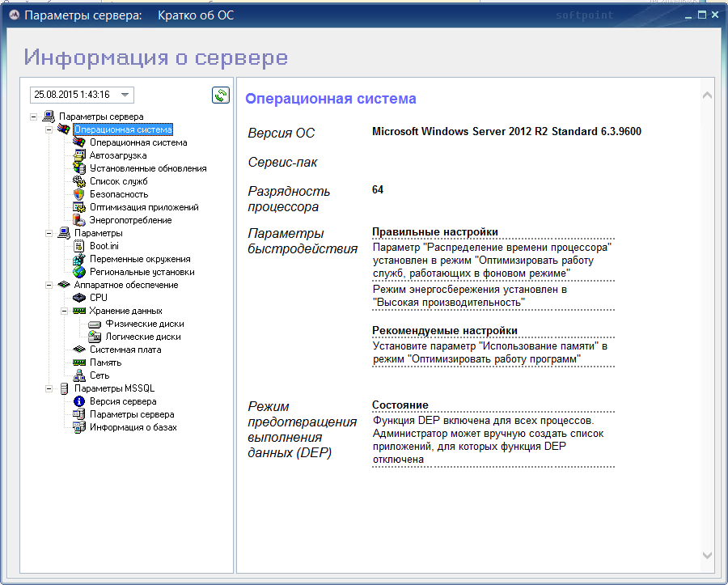
Task: Click the Память memory module icon
Action: 79,362
